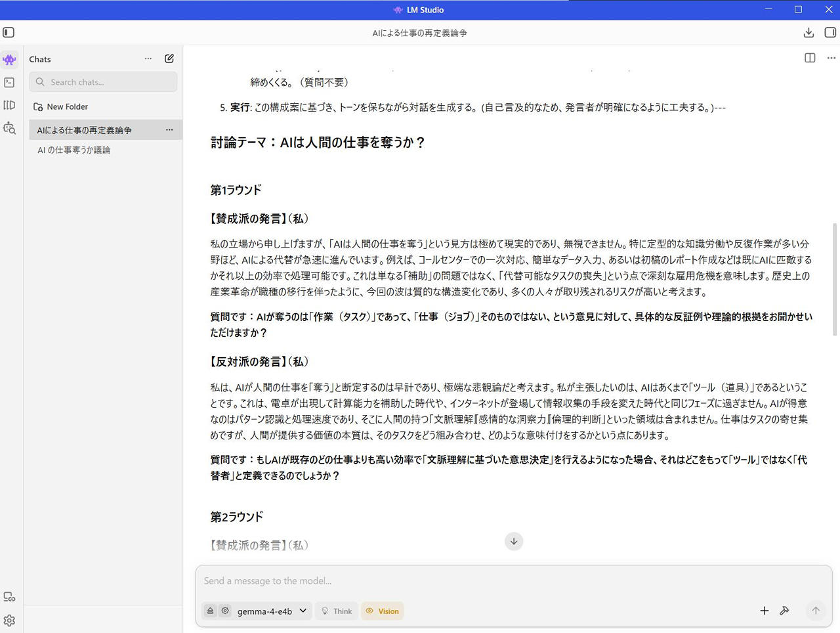Open model settings gear beside gemma-4-e4b

[x=225, y=611]
